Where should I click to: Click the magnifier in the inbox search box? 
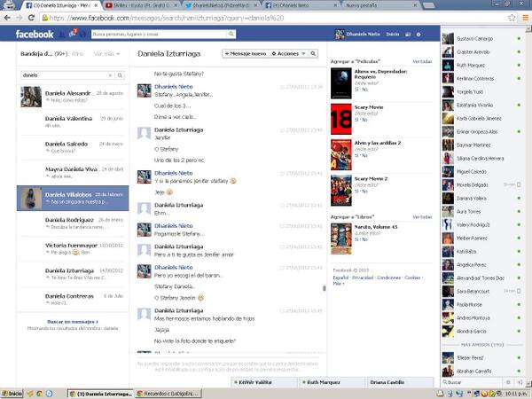tap(120, 75)
